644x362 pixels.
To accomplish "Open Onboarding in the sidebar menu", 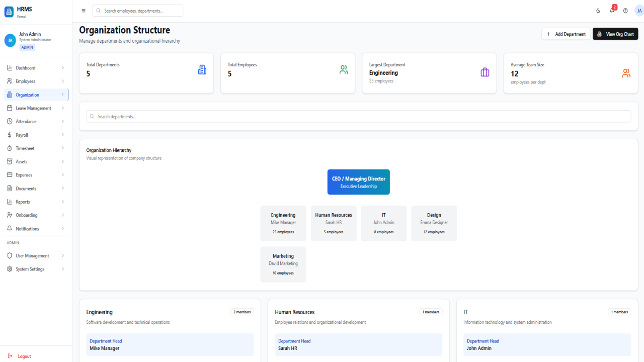I will pyautogui.click(x=36, y=215).
